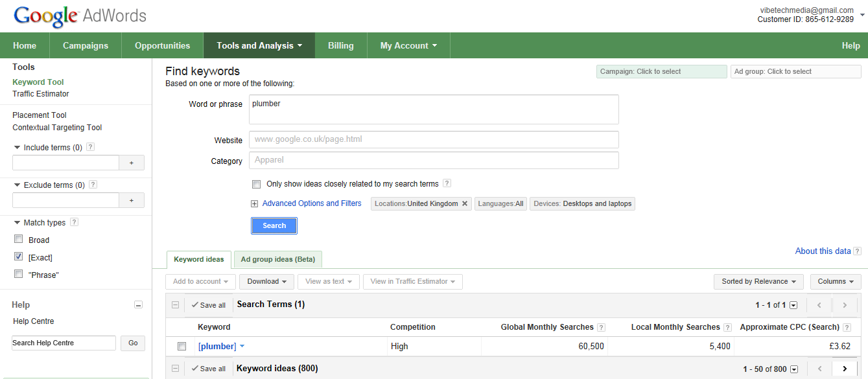The image size is (868, 379).
Task: Open the Billing tab
Action: (x=341, y=45)
